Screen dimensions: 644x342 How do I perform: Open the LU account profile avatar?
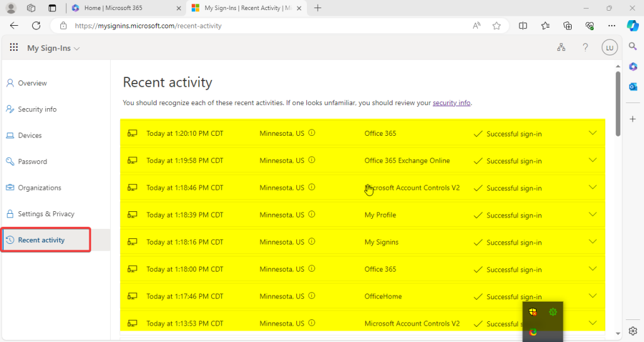(x=609, y=48)
